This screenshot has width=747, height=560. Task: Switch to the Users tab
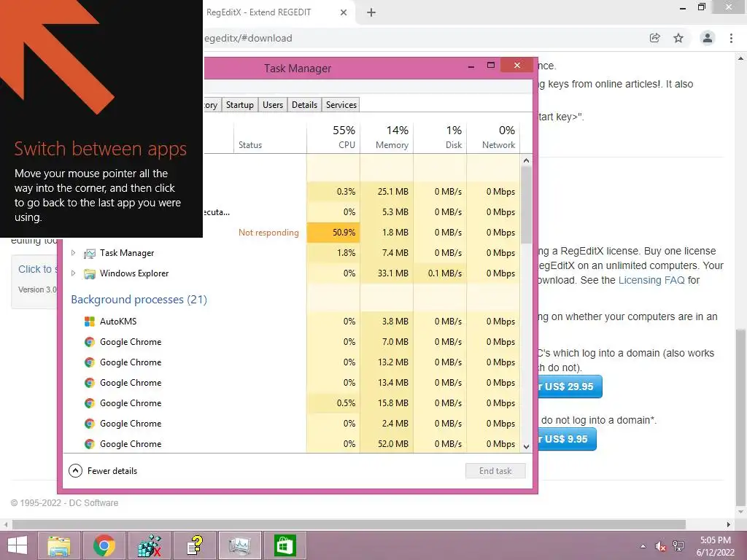pyautogui.click(x=273, y=105)
